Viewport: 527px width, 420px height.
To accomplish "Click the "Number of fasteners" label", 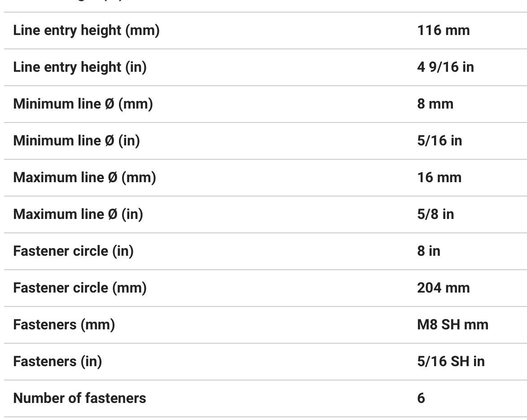I will [x=79, y=398].
